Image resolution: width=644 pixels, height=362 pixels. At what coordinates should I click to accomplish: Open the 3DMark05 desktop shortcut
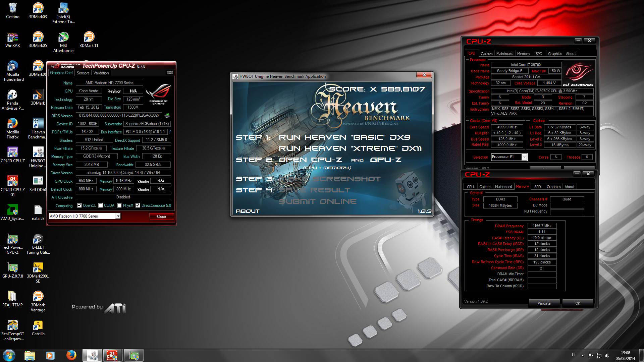38,40
